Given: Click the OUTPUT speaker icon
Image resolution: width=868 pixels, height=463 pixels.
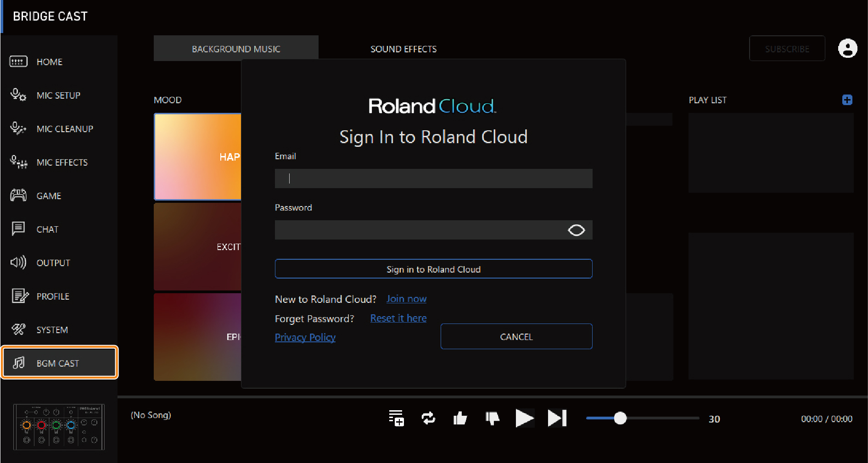Looking at the screenshot, I should pyautogui.click(x=18, y=262).
